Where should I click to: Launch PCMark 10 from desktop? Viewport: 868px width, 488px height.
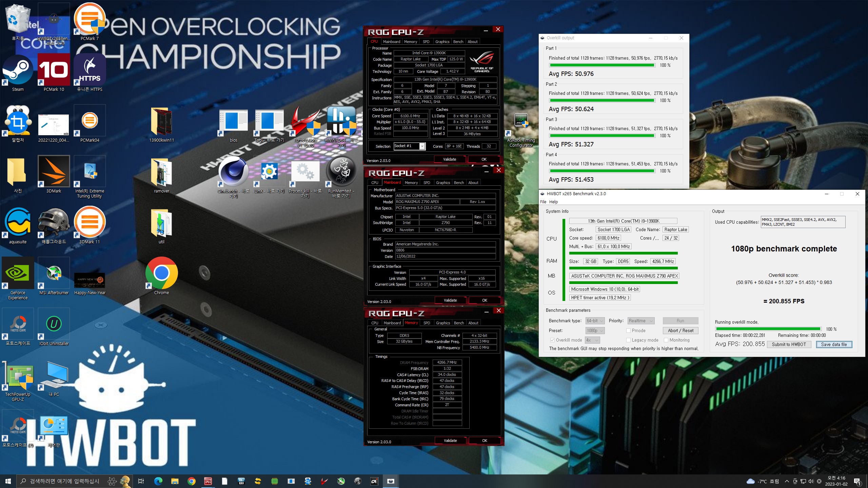point(54,73)
